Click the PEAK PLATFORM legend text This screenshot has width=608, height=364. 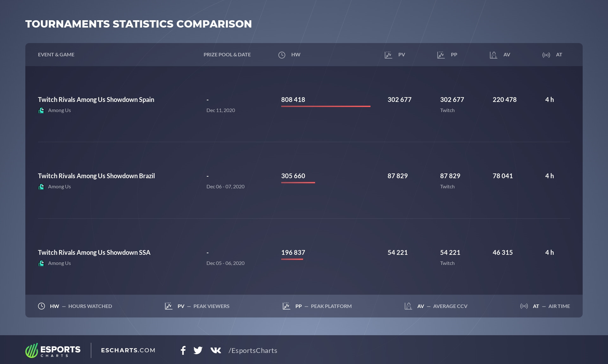pyautogui.click(x=331, y=306)
